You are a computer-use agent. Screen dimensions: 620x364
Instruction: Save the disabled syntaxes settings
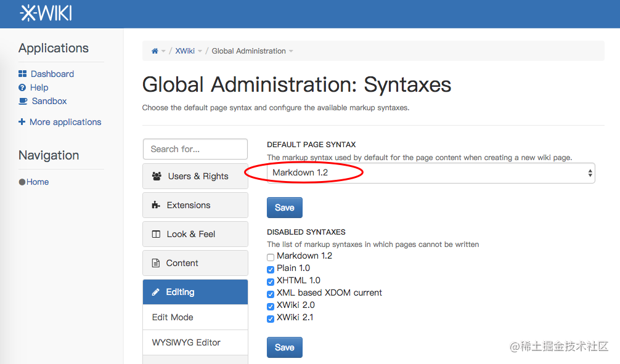pos(285,347)
